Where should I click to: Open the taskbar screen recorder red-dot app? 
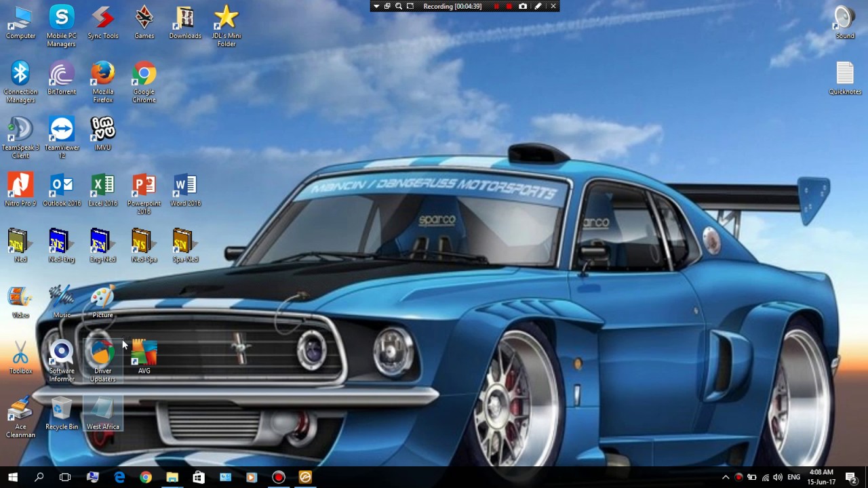(279, 477)
